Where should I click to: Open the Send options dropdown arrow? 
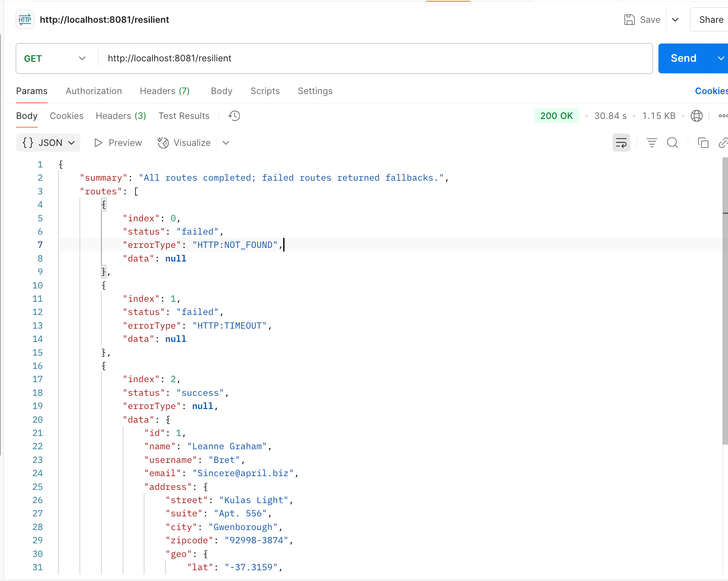coord(720,58)
